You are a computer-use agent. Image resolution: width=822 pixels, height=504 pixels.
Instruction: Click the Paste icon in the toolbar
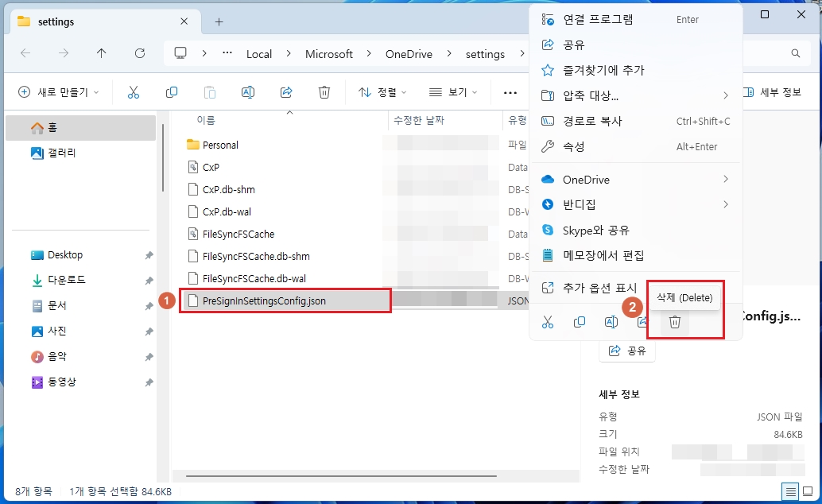210,92
